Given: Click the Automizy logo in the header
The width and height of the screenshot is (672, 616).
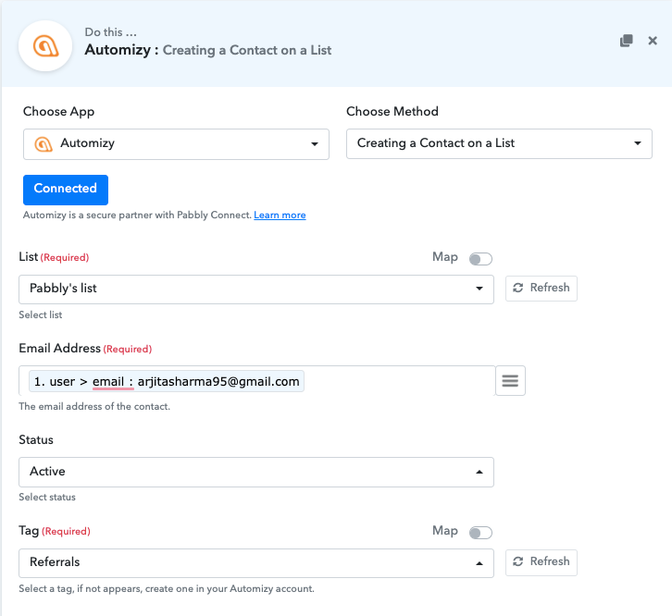Looking at the screenshot, I should [x=45, y=46].
